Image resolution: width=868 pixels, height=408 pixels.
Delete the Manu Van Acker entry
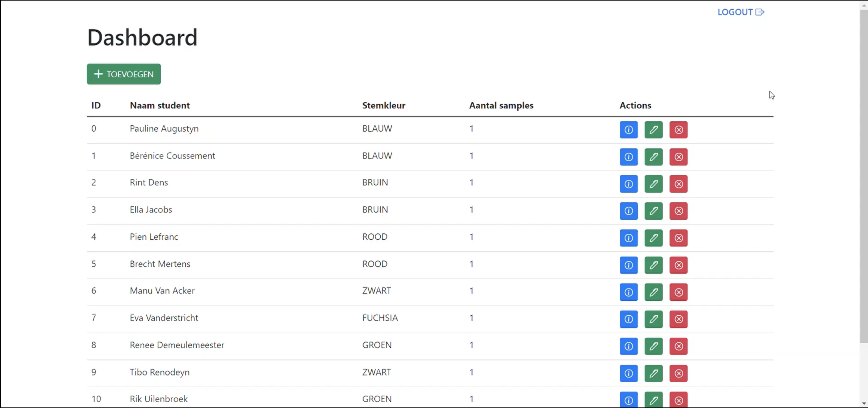pos(678,292)
